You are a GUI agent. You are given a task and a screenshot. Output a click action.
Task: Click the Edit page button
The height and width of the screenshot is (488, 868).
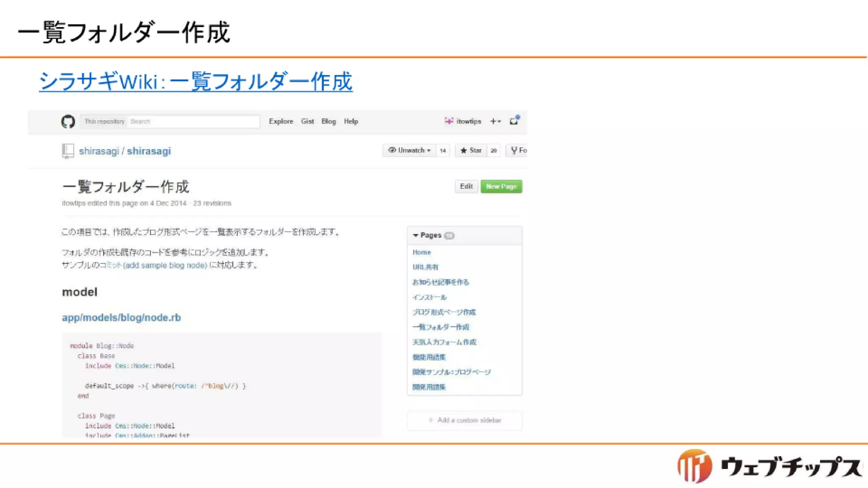466,186
